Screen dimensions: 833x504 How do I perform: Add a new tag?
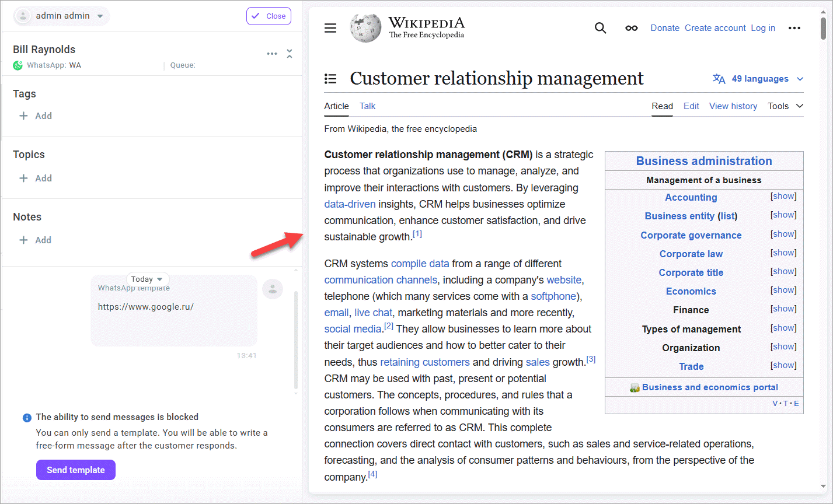(x=36, y=116)
